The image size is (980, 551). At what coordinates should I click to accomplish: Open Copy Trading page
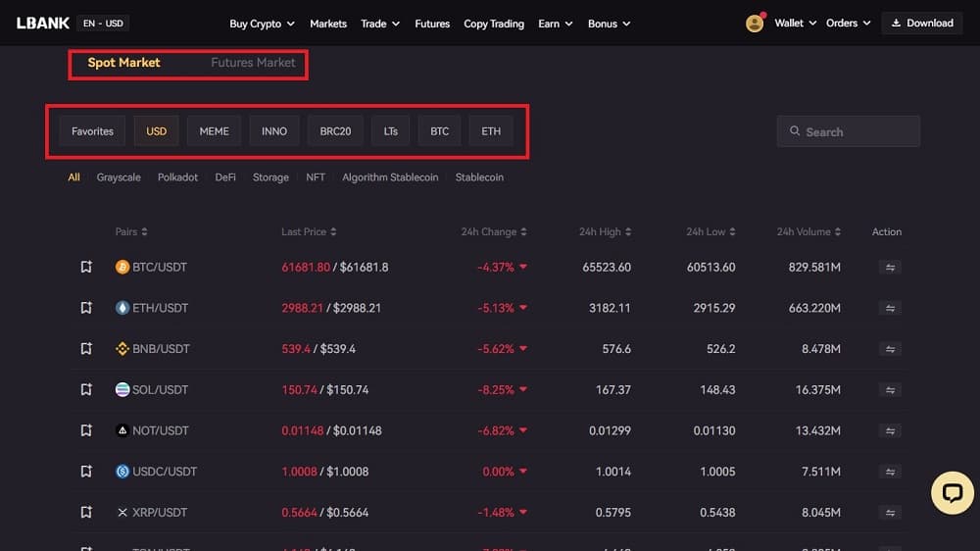(494, 24)
